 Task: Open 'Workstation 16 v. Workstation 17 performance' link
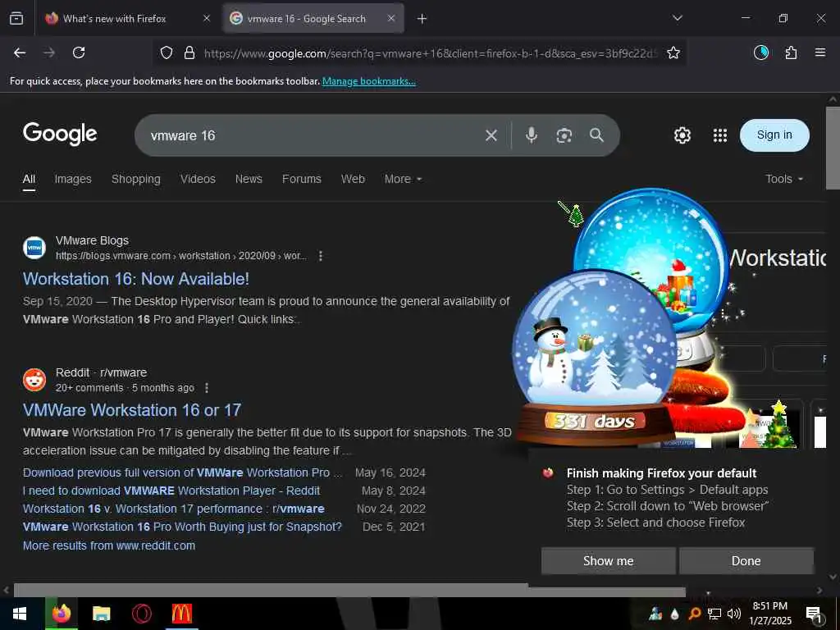(x=173, y=509)
